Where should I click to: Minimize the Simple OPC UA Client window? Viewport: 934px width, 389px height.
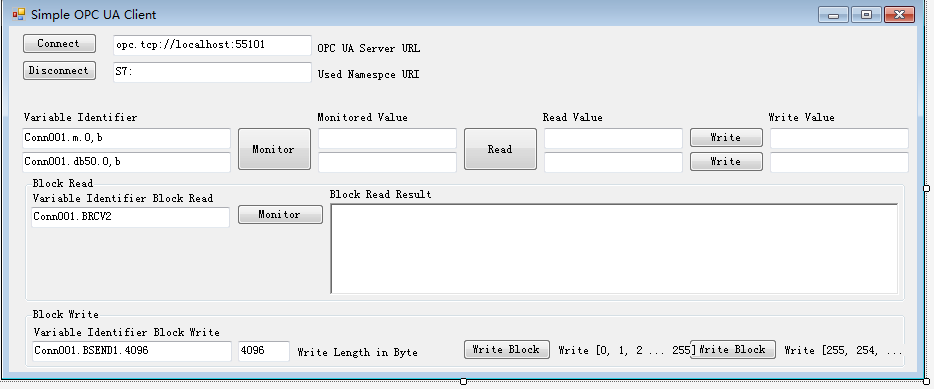click(833, 15)
